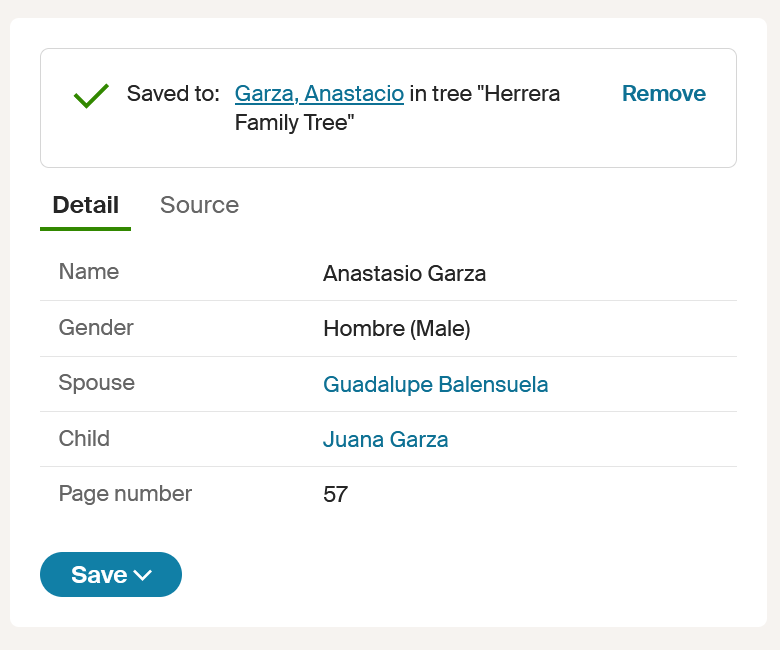Open spouse Guadalupe Balensuela's record
The width and height of the screenshot is (780, 650).
pyautogui.click(x=435, y=385)
